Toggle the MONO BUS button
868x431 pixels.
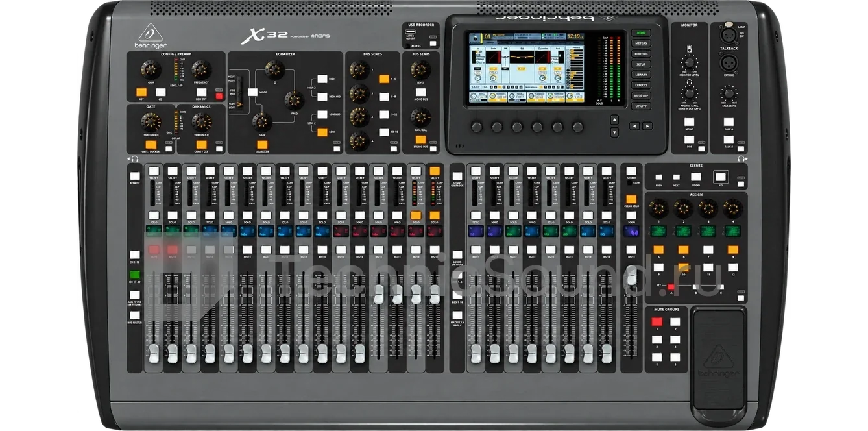coord(420,92)
